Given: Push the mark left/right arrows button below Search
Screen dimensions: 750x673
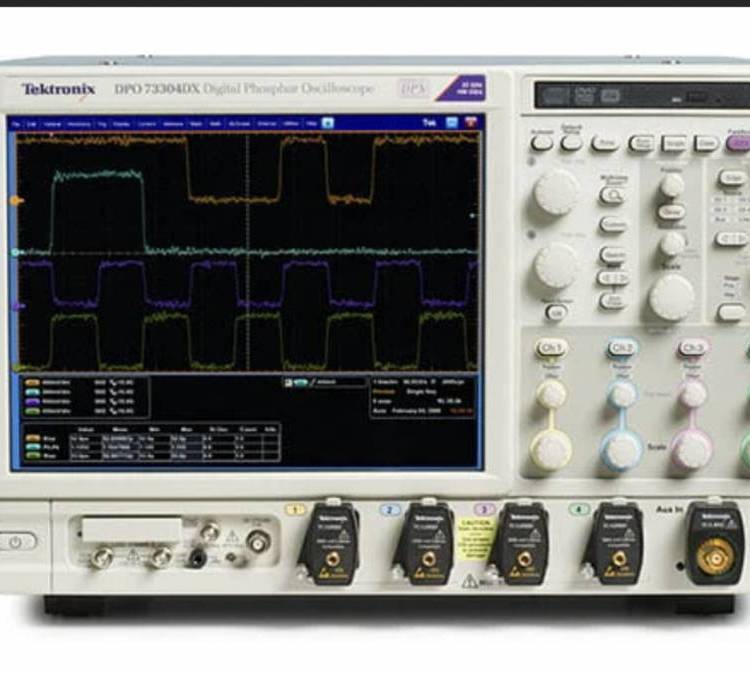Looking at the screenshot, I should click(x=613, y=278).
